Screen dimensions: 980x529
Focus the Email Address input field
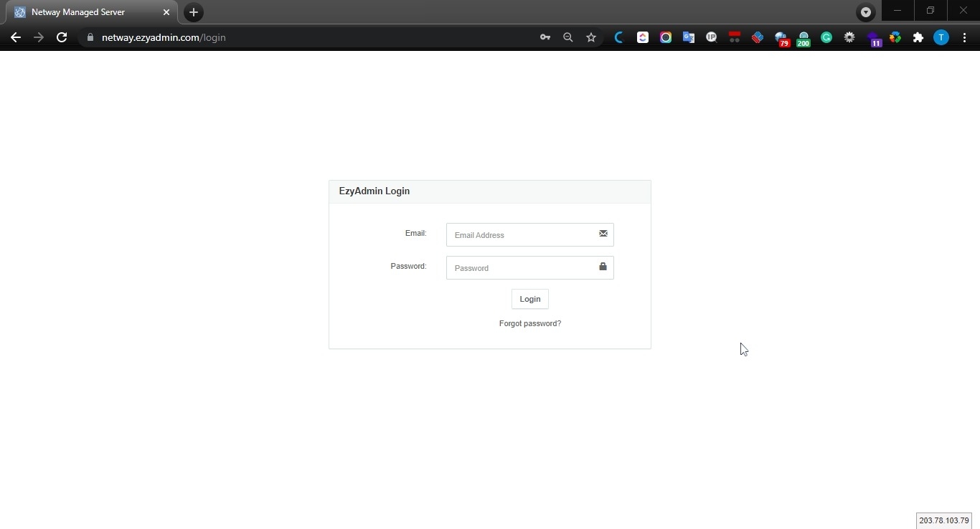(530, 235)
